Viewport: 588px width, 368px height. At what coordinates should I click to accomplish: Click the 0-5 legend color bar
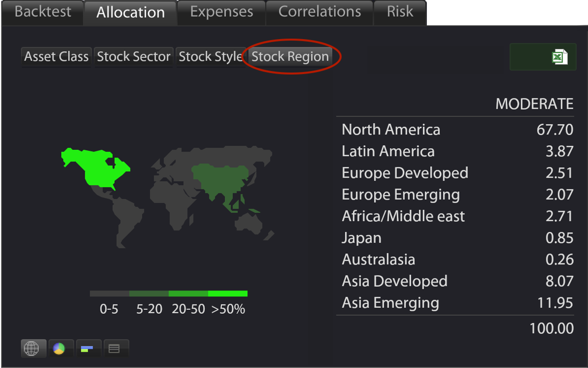pos(110,294)
